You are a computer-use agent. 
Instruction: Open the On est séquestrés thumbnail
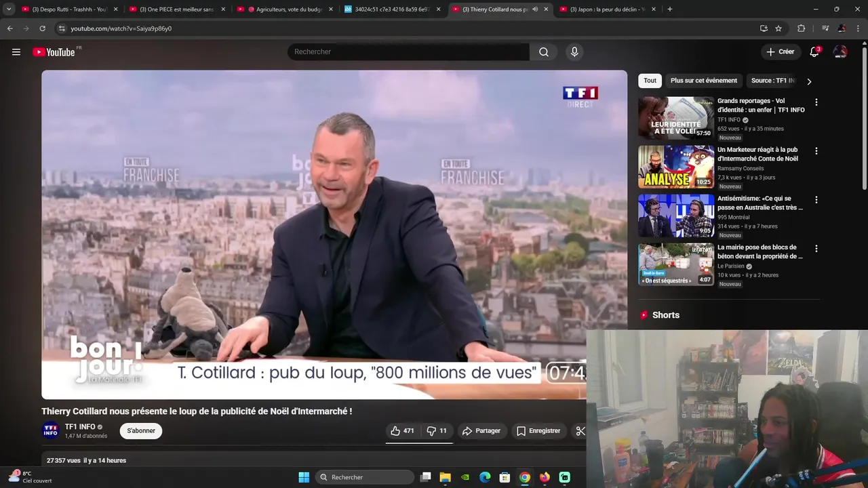click(675, 264)
